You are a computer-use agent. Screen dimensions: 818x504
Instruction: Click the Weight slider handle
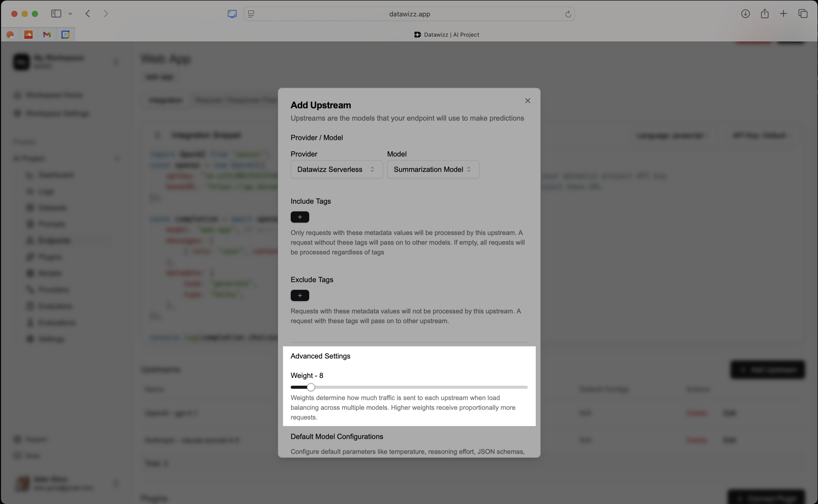[x=310, y=387]
